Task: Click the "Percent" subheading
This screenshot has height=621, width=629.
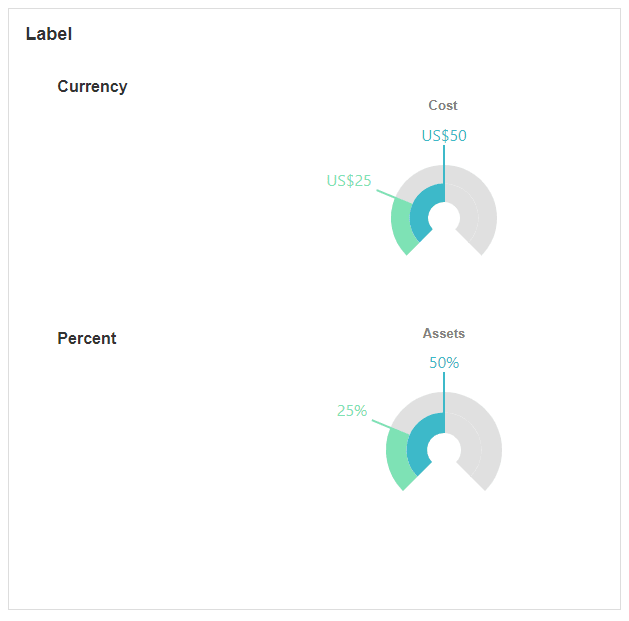Action: point(87,338)
